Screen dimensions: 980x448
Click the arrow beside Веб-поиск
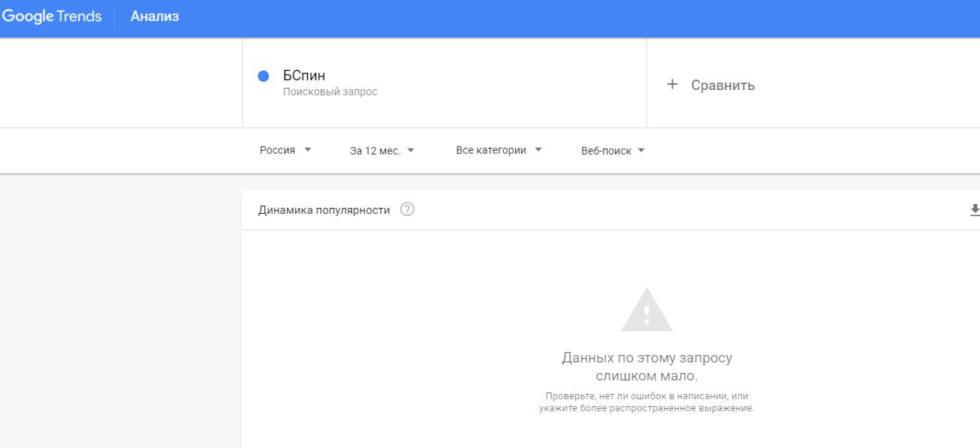[x=641, y=150]
